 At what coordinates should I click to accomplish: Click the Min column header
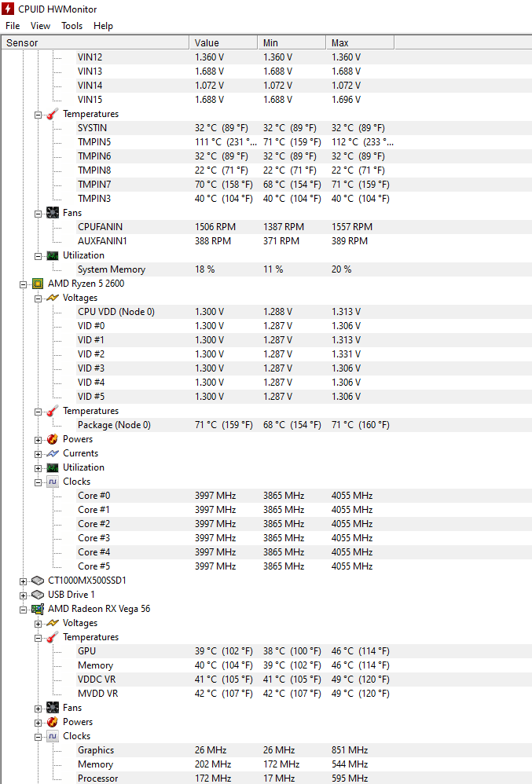click(292, 43)
